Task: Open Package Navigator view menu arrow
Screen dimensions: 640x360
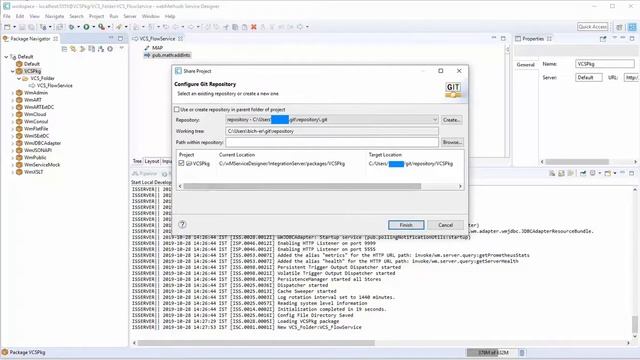Action: (121, 49)
